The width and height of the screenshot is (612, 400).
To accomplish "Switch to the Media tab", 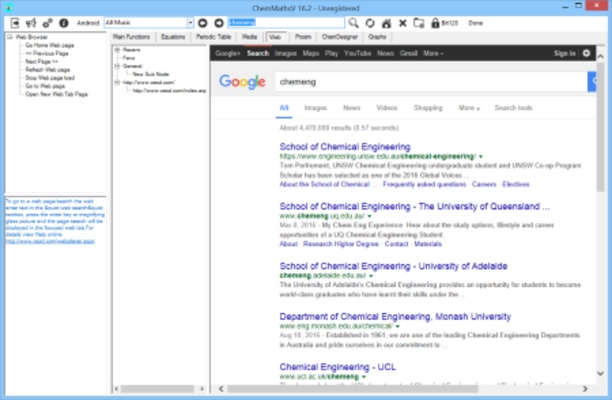I will (249, 37).
